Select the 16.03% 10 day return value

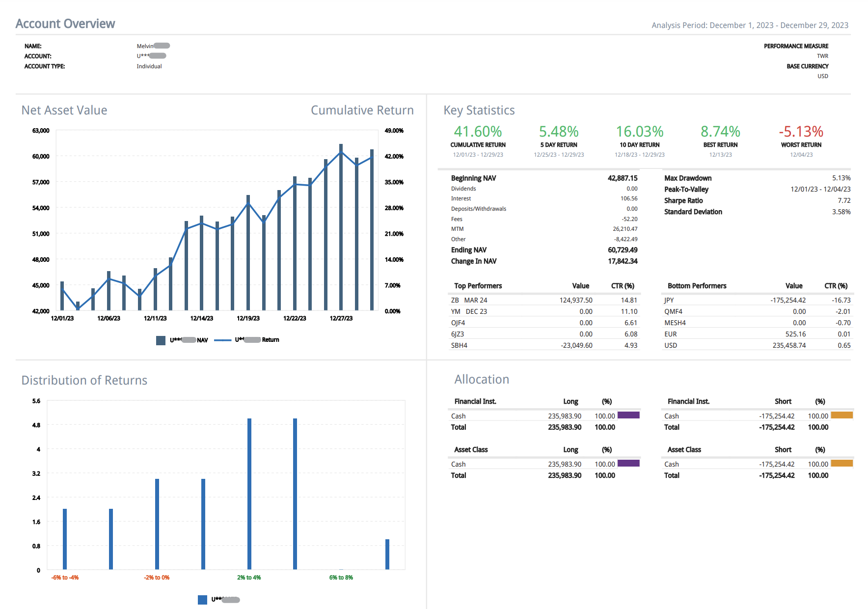pyautogui.click(x=639, y=132)
